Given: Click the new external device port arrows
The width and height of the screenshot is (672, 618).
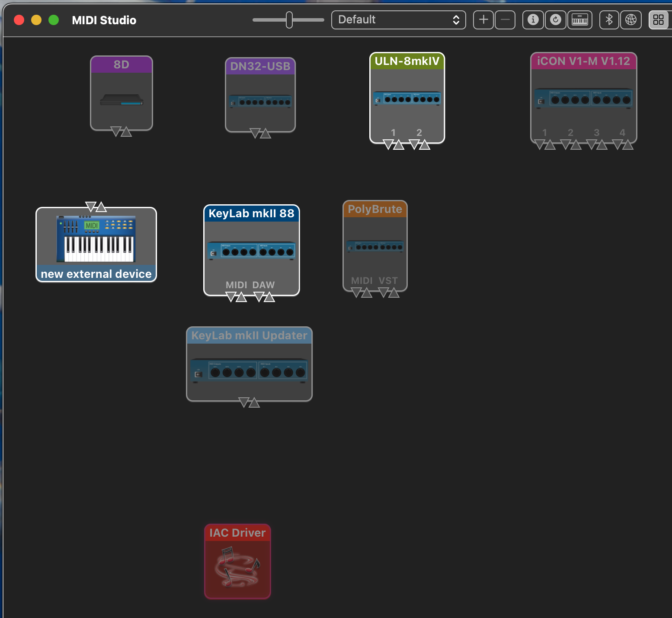Looking at the screenshot, I should 96,206.
